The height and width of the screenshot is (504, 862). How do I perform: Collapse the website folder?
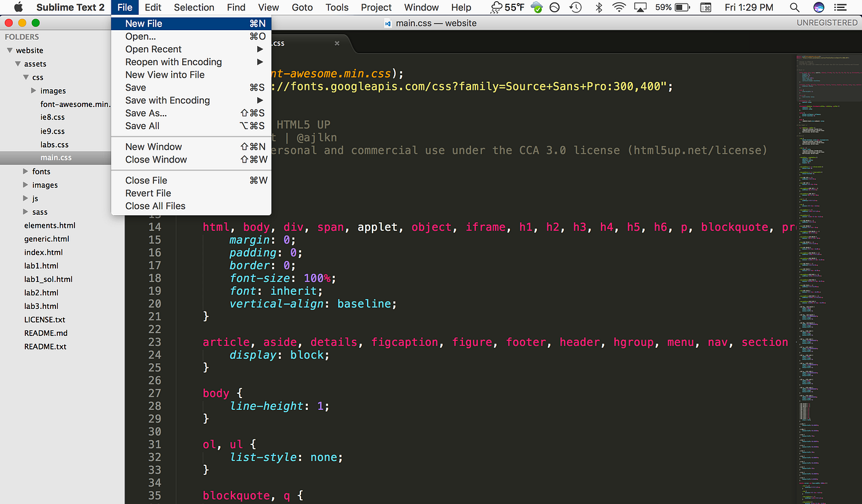coord(10,50)
